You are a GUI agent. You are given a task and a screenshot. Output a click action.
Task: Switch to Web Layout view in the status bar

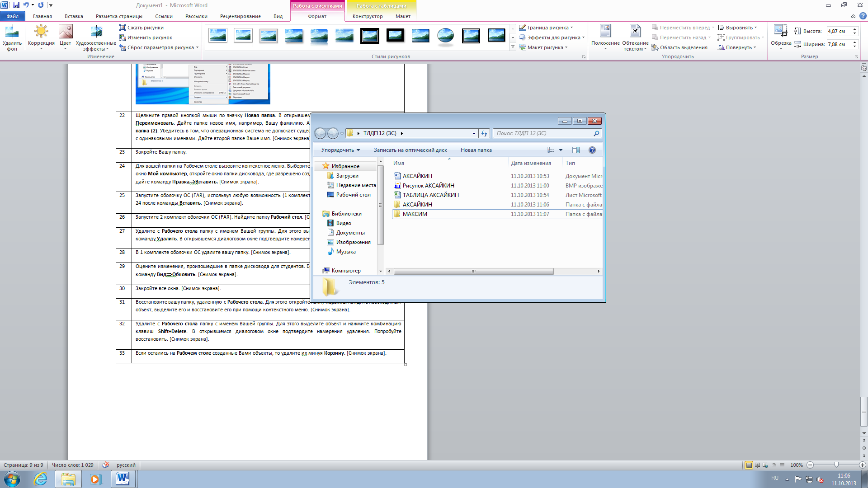[x=765, y=465]
